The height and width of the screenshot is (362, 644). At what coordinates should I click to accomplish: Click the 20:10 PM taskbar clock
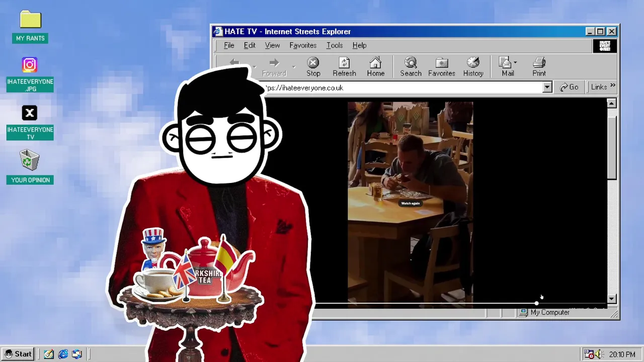coord(622,354)
